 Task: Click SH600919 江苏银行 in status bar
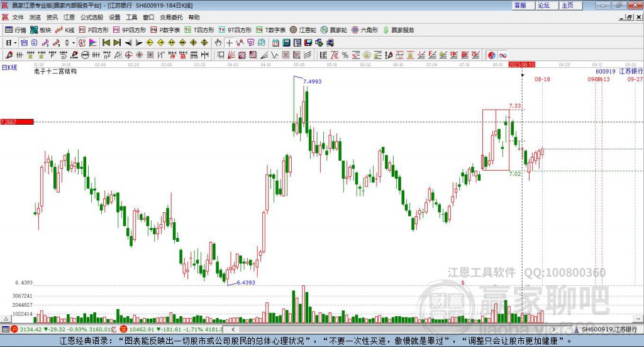click(x=609, y=329)
